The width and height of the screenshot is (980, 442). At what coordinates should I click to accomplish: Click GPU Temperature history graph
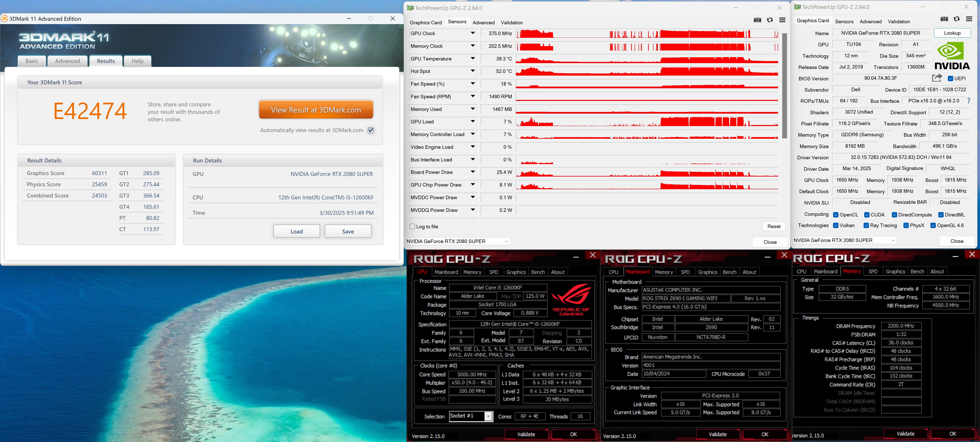click(x=647, y=58)
